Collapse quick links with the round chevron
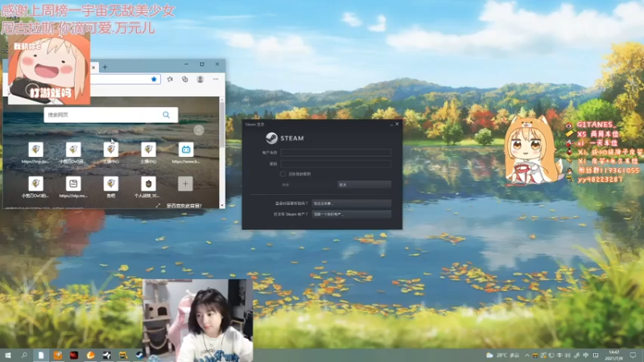The height and width of the screenshot is (362, 644). click(x=199, y=130)
